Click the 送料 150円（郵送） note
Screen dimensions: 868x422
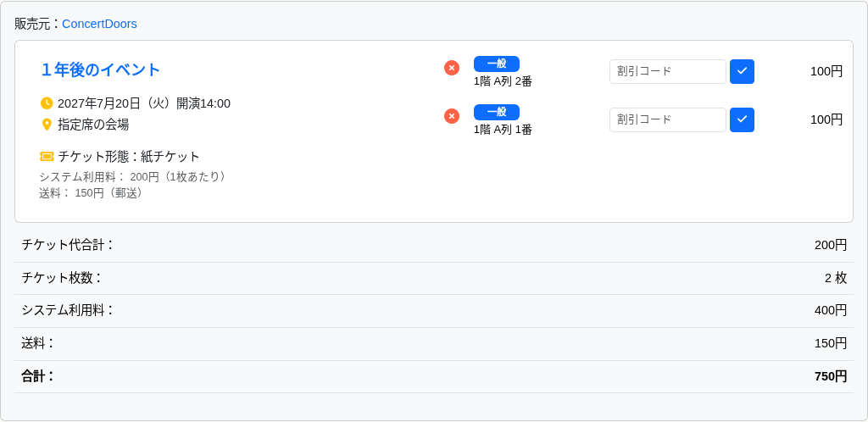click(x=92, y=192)
